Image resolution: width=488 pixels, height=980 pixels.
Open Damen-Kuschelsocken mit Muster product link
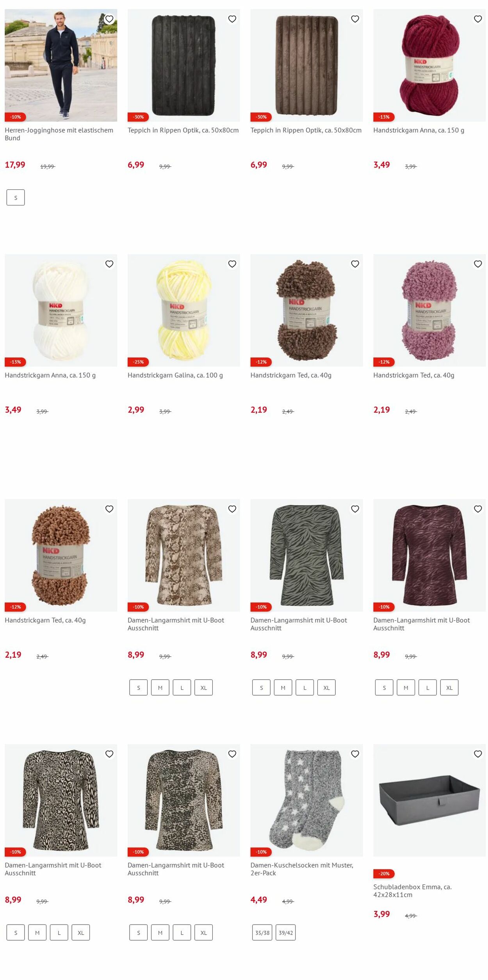tap(302, 869)
